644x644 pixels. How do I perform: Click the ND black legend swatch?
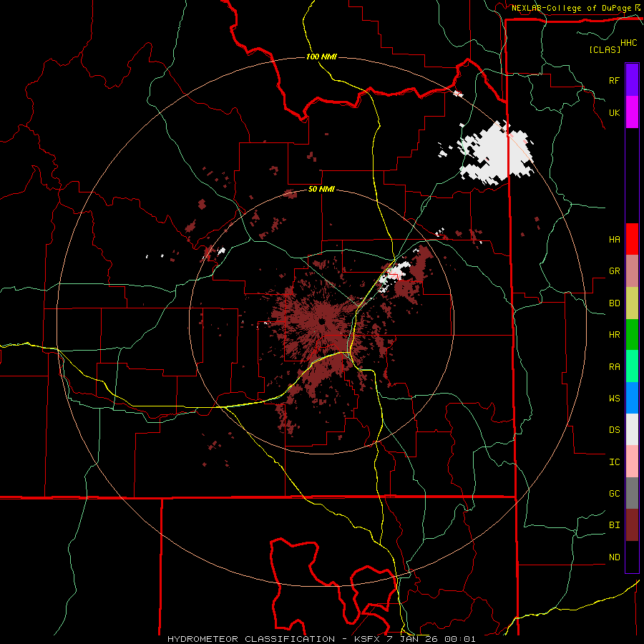pos(632,557)
